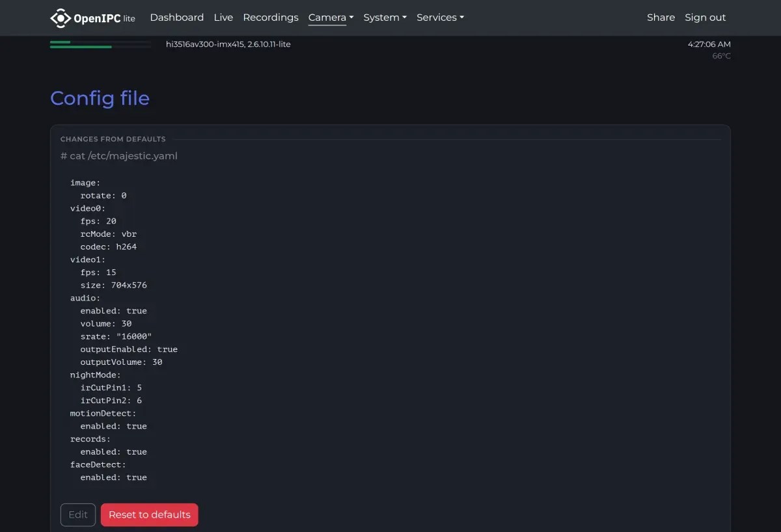
Task: Click the 'fps: 20' line
Action: tap(98, 221)
